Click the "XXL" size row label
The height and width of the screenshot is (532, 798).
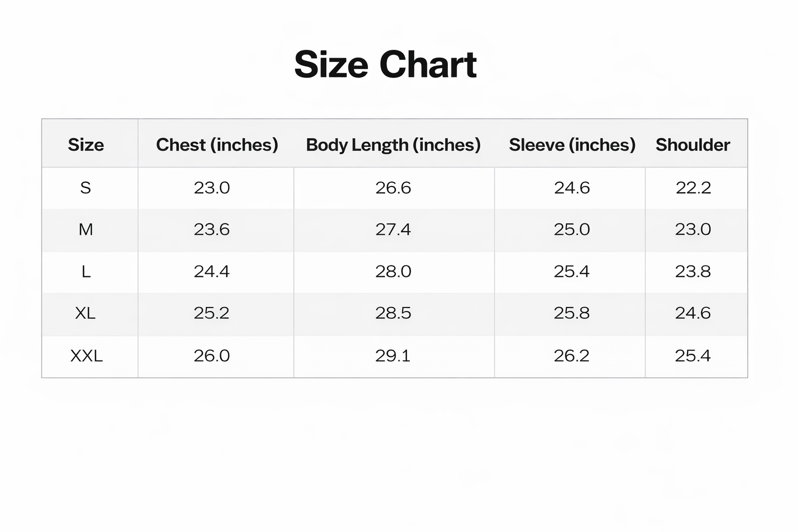86,356
